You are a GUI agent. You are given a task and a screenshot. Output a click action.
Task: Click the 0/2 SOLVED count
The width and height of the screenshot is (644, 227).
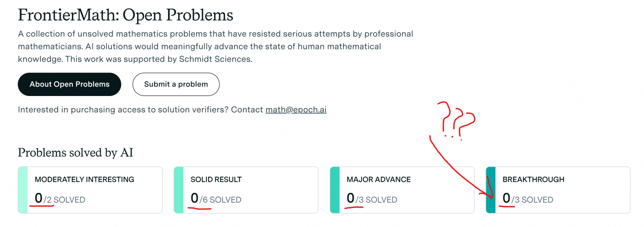[x=60, y=199]
